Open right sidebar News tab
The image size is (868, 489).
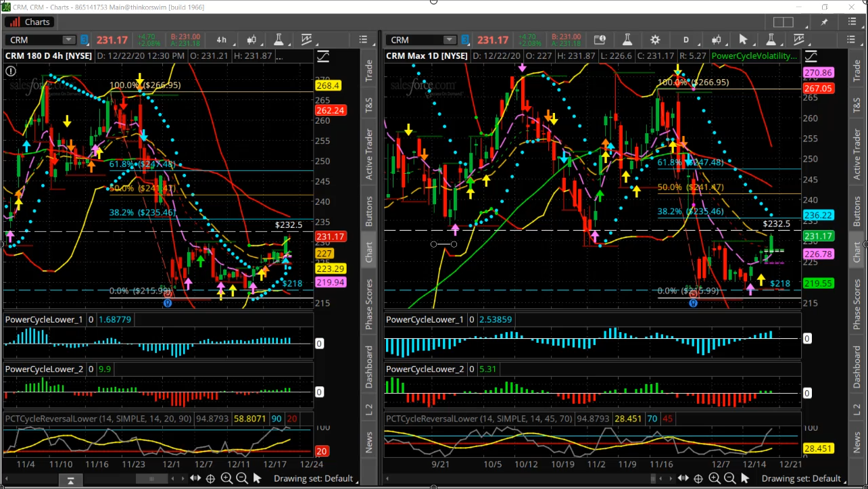(x=857, y=443)
